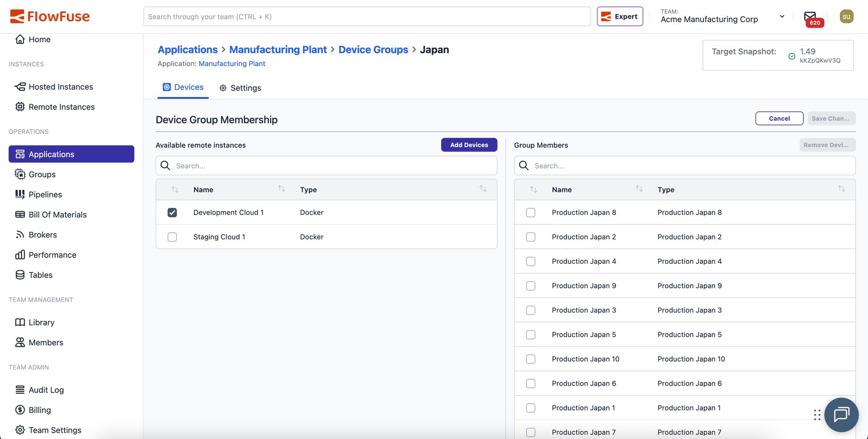This screenshot has width=868, height=439.
Task: Click the Group Members search field
Action: pyautogui.click(x=692, y=166)
